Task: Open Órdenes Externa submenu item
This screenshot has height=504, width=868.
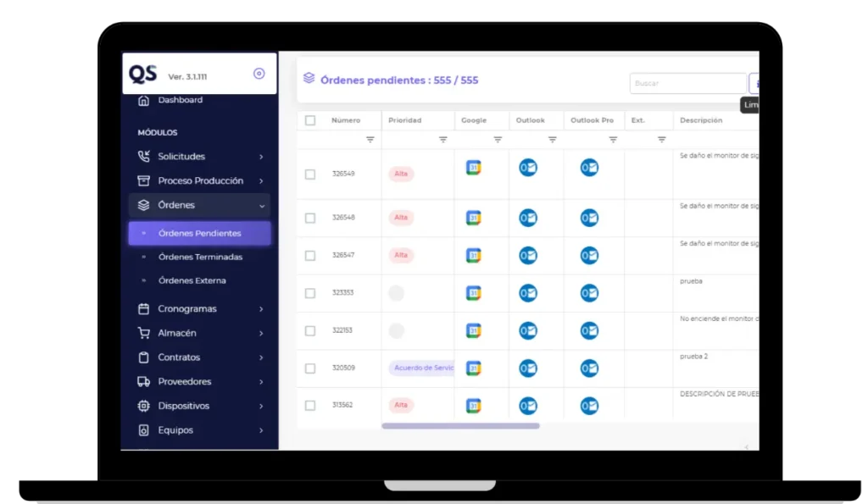Action: click(x=192, y=281)
